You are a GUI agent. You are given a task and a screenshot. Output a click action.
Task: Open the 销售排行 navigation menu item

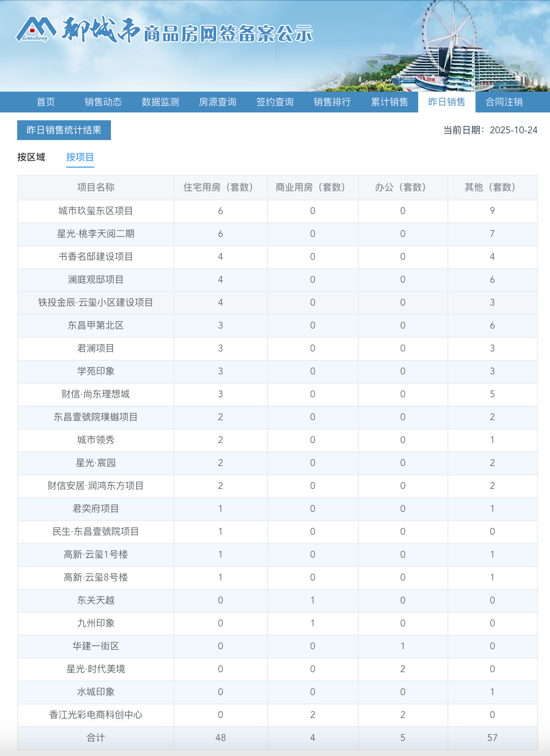point(331,102)
